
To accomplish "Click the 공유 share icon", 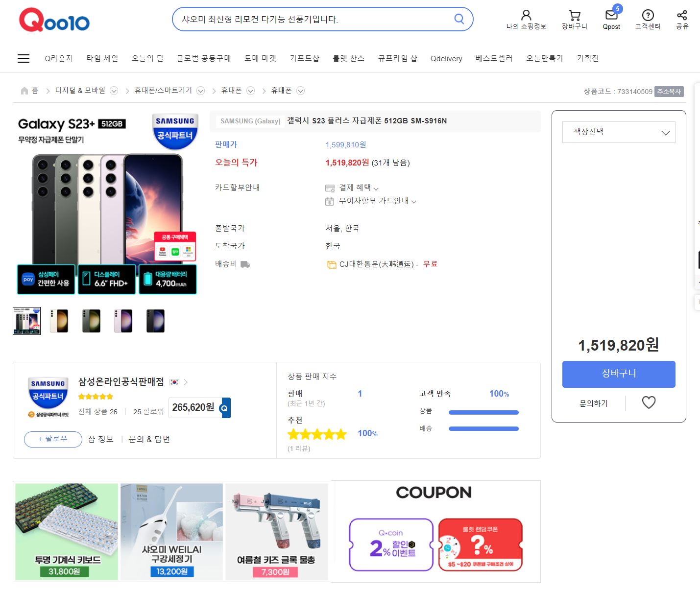I will click(682, 15).
